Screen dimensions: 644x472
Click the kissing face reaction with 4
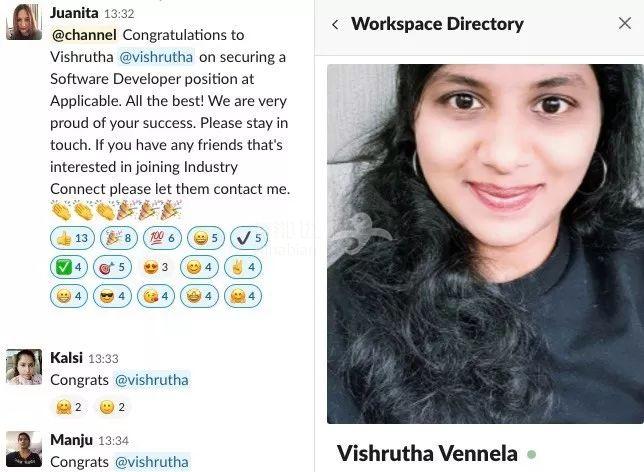(156, 296)
